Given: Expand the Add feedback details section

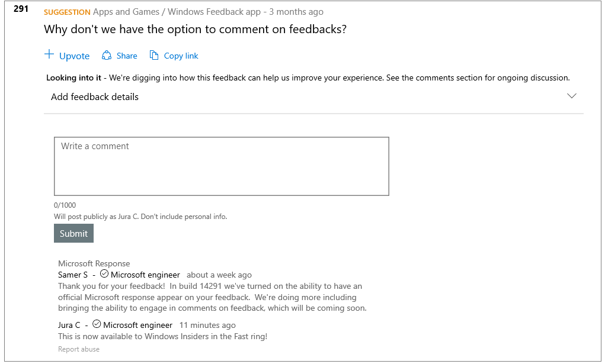Looking at the screenshot, I should (313, 97).
